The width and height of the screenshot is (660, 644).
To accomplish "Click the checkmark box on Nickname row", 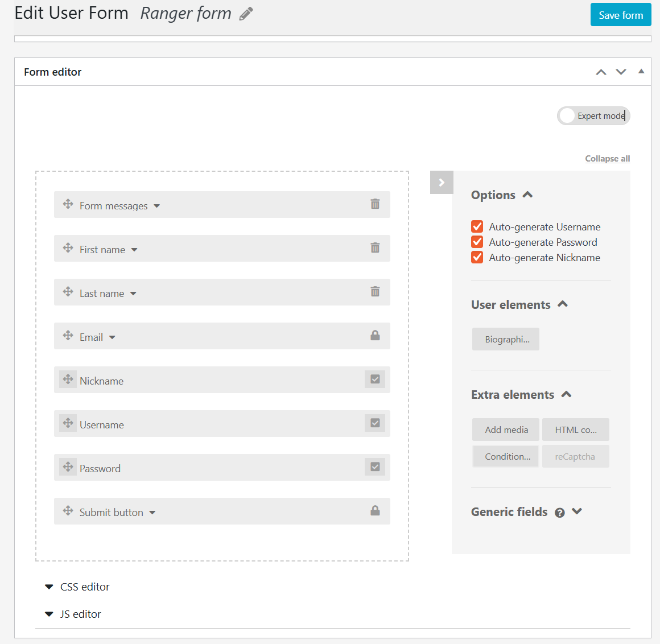I will [375, 379].
